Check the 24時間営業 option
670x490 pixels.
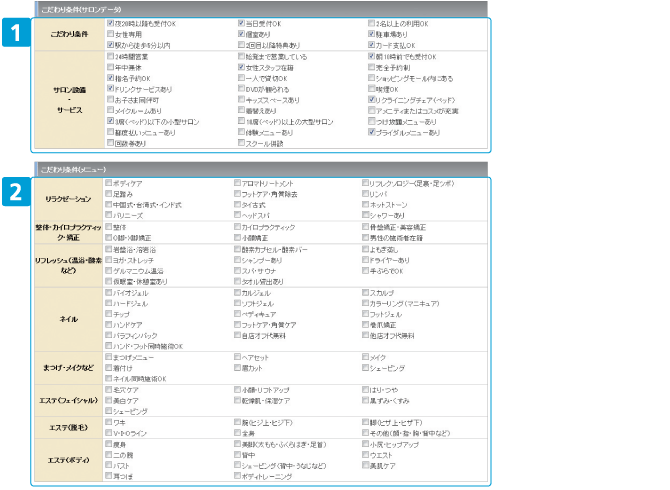click(110, 57)
